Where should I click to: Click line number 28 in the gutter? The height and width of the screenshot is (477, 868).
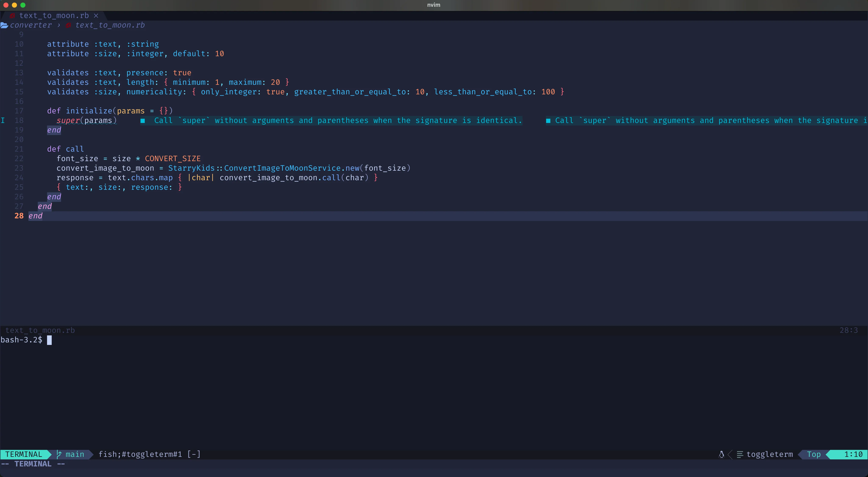pyautogui.click(x=19, y=216)
